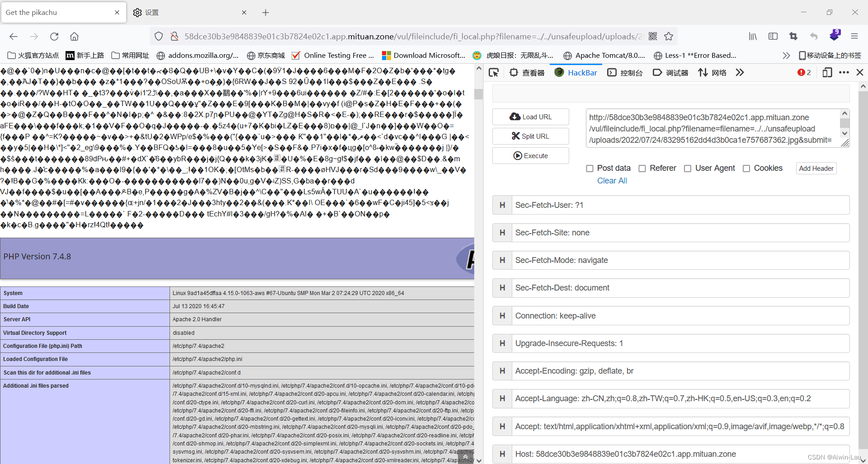Enable the Post data checkbox
This screenshot has width=868, height=464.
pyautogui.click(x=590, y=169)
